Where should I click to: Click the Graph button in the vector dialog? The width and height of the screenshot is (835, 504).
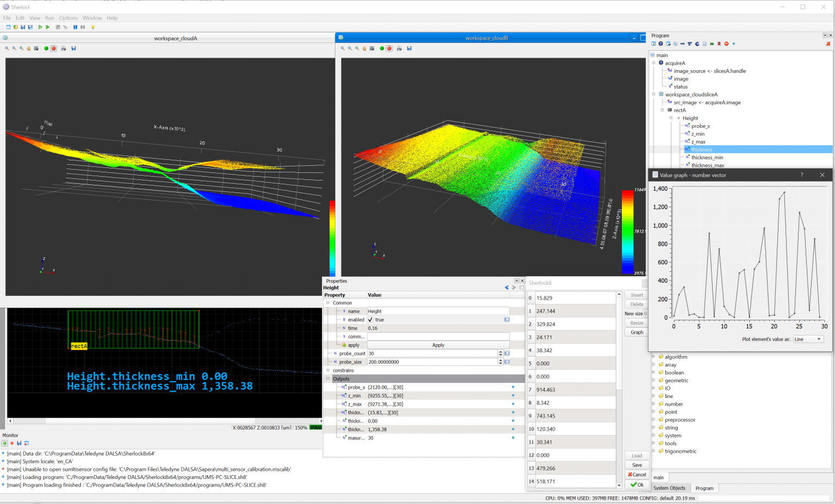636,332
